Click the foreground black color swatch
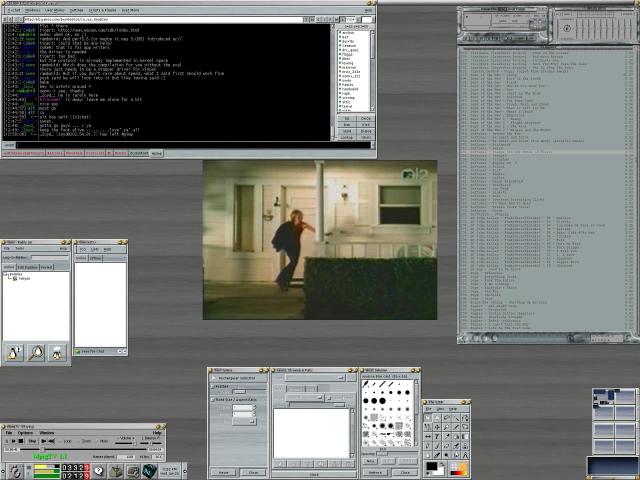This screenshot has width=640, height=480. click(x=432, y=466)
